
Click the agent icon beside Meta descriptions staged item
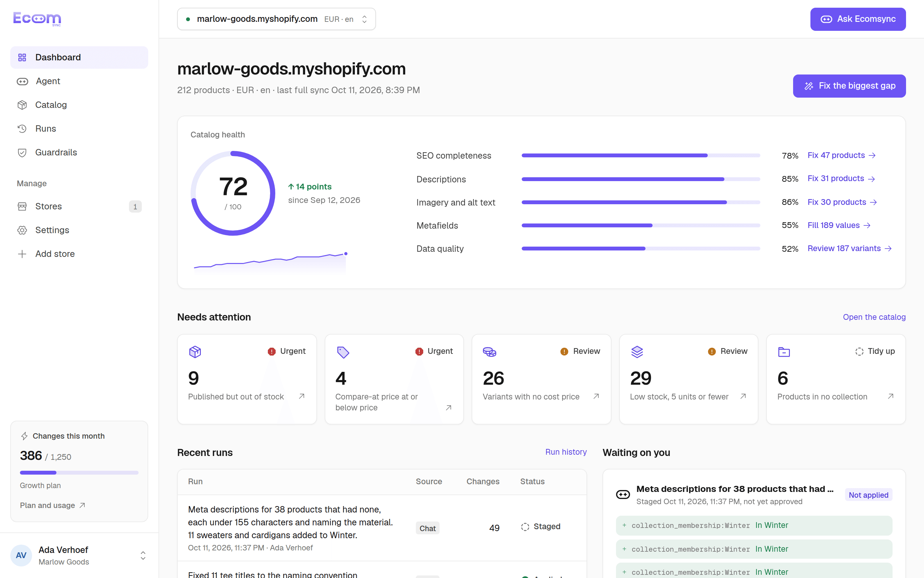(x=623, y=495)
